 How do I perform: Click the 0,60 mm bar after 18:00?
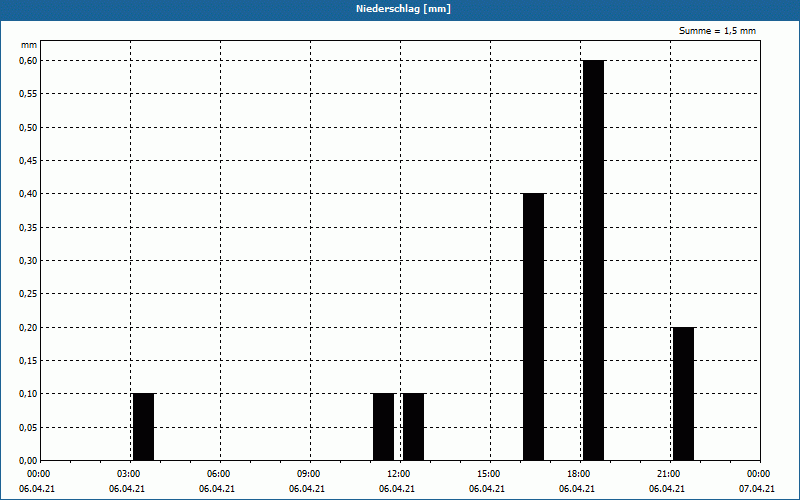click(593, 260)
